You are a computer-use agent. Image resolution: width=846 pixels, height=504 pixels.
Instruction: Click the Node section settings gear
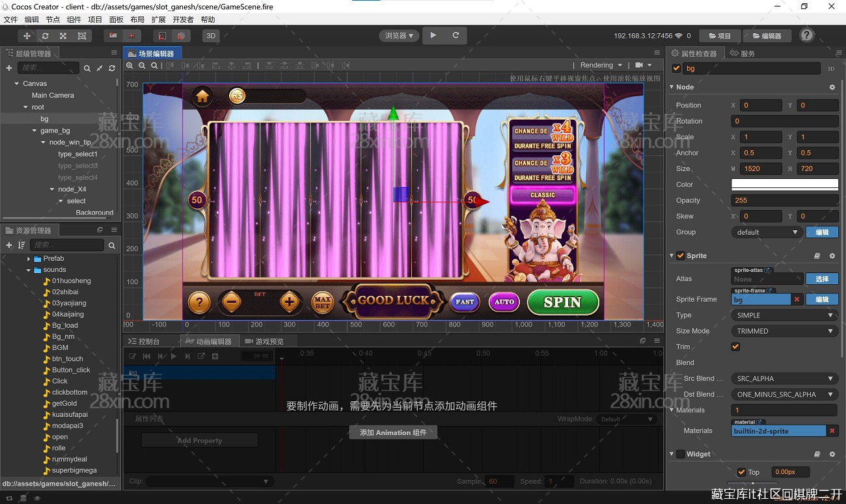tap(832, 87)
